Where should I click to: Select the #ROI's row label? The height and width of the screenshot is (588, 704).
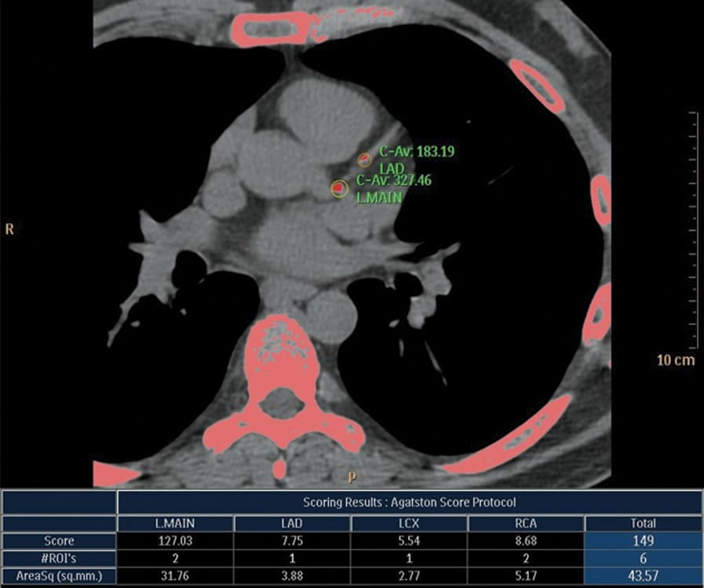click(59, 558)
